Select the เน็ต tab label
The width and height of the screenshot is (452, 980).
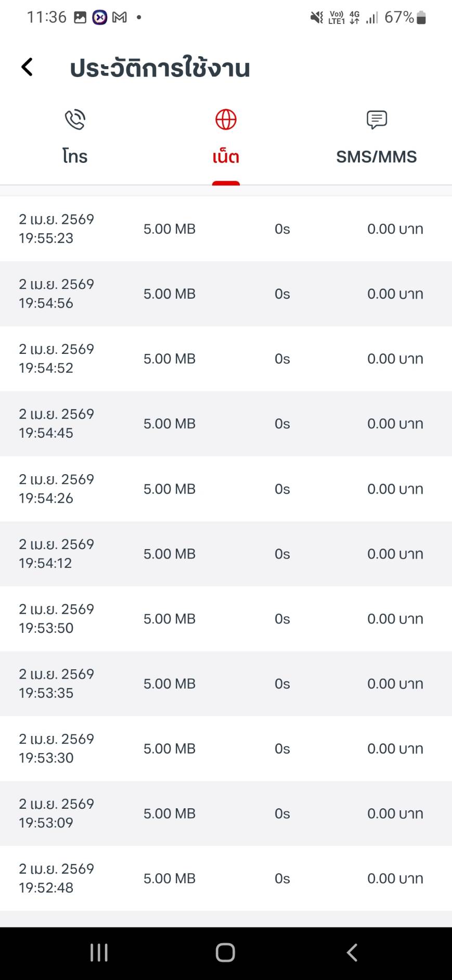pyautogui.click(x=226, y=156)
